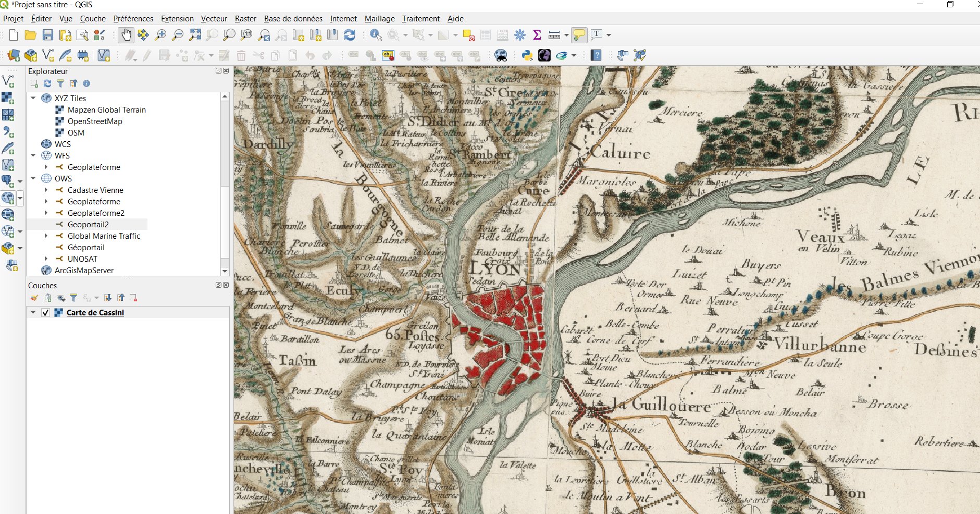The width and height of the screenshot is (980, 514).
Task: Open the style manager icon
Action: 100,35
